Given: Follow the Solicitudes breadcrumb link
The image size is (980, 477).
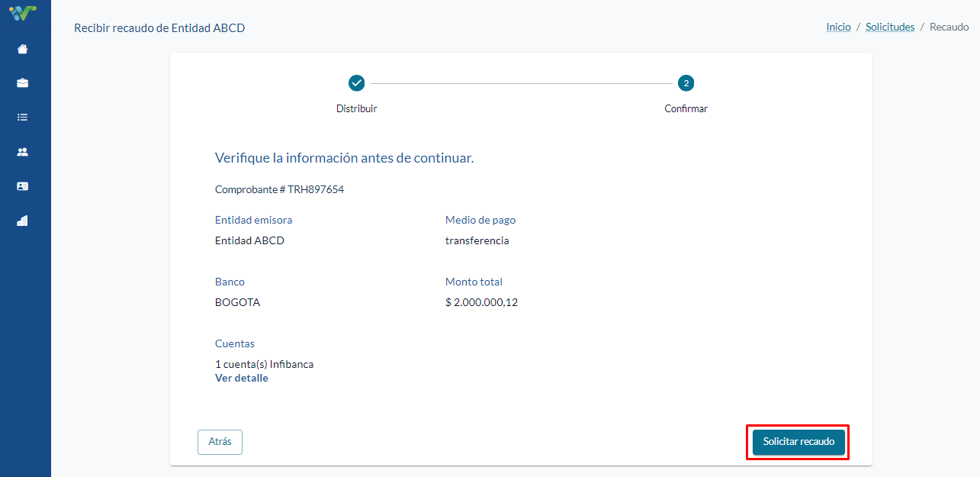Looking at the screenshot, I should point(890,27).
